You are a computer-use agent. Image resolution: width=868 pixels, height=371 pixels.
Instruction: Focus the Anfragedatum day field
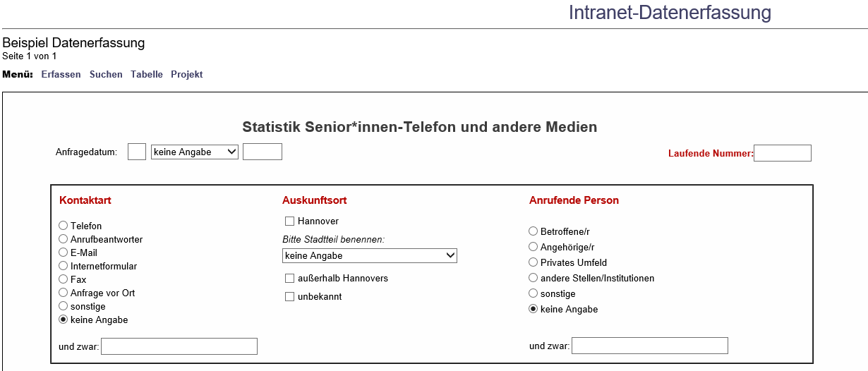(x=137, y=152)
